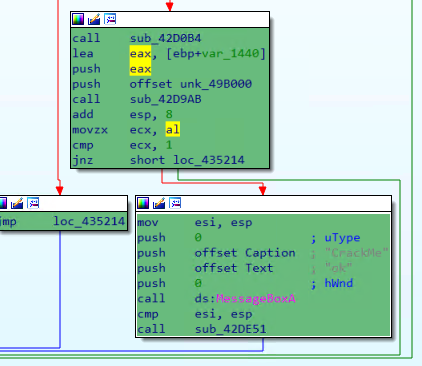Click the title bar of the MessageBoxA node
The width and height of the screenshot is (422, 366).
click(x=263, y=203)
